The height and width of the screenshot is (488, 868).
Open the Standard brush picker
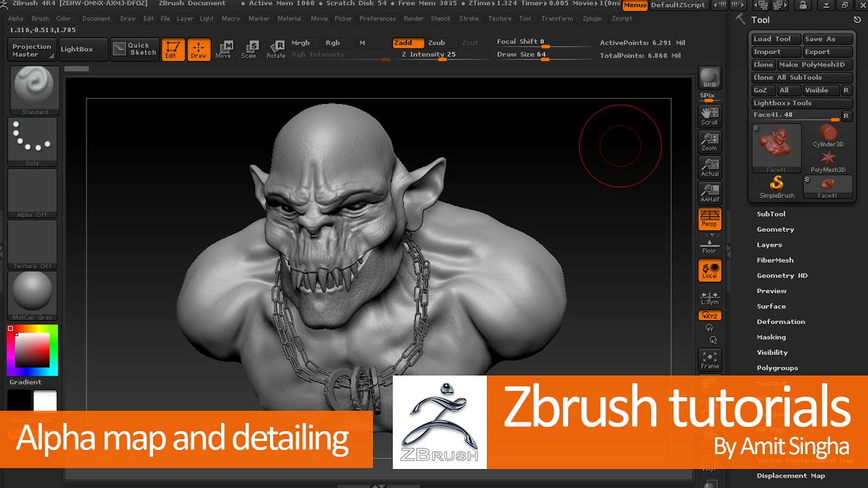point(33,90)
